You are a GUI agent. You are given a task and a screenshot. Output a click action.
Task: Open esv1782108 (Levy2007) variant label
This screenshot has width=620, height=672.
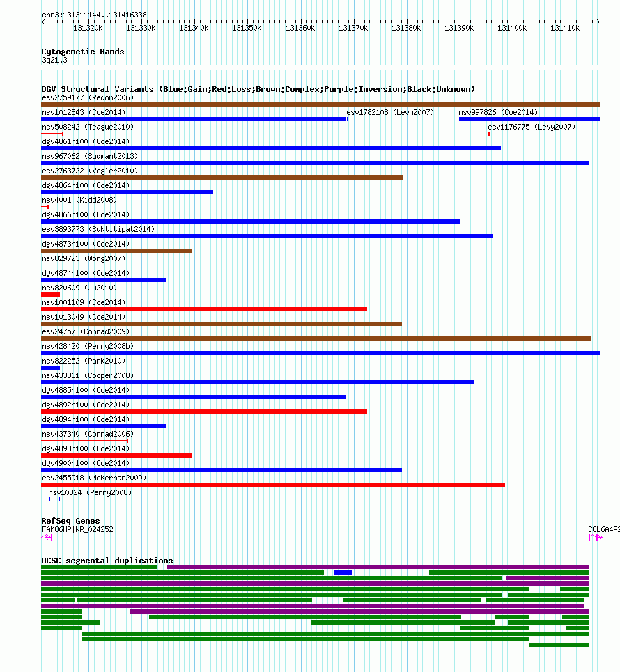pos(390,112)
